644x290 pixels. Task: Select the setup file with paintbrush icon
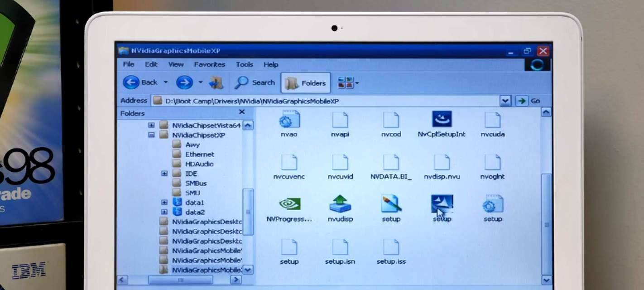point(391,209)
